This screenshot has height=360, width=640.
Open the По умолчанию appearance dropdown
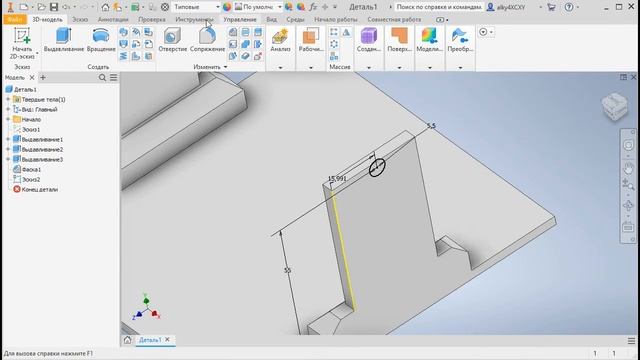[x=258, y=7]
